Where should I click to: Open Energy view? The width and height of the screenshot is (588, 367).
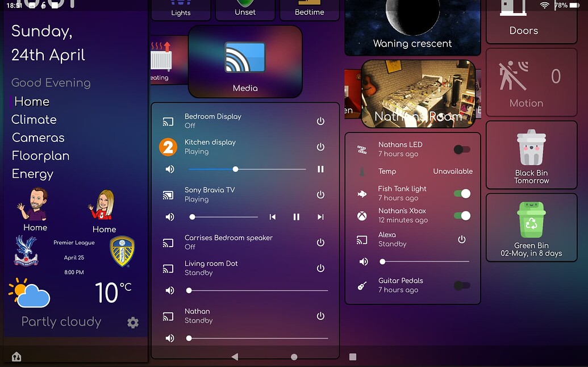(x=32, y=174)
